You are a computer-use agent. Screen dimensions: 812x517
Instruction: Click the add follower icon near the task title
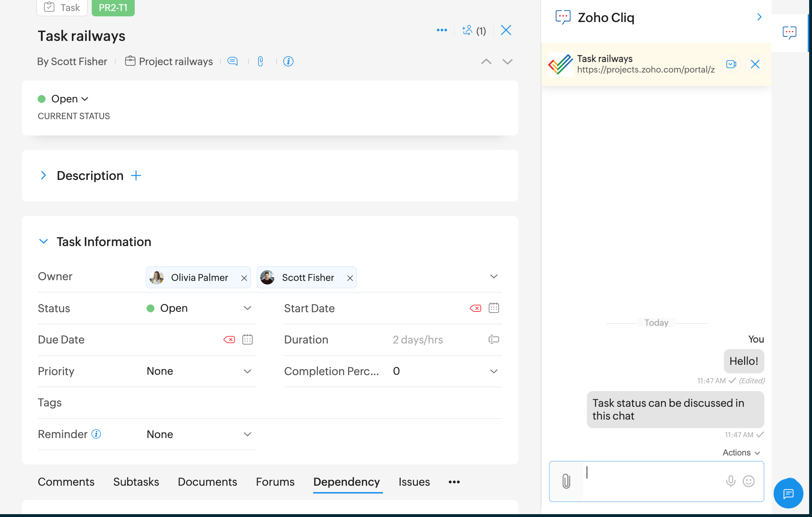point(468,30)
